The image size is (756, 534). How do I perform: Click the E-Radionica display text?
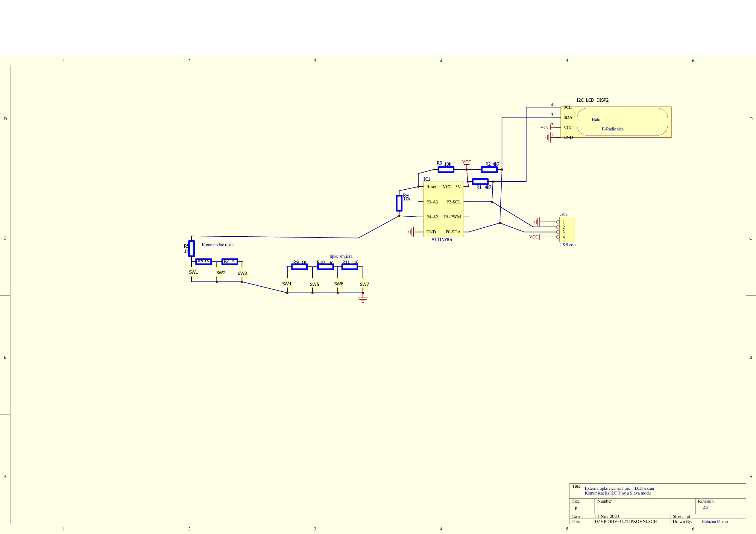pyautogui.click(x=612, y=129)
